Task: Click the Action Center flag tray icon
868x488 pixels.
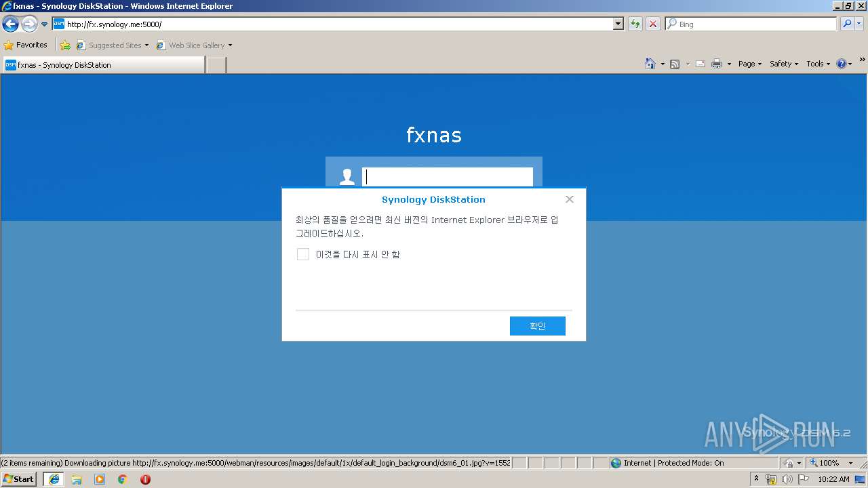Action: point(803,479)
